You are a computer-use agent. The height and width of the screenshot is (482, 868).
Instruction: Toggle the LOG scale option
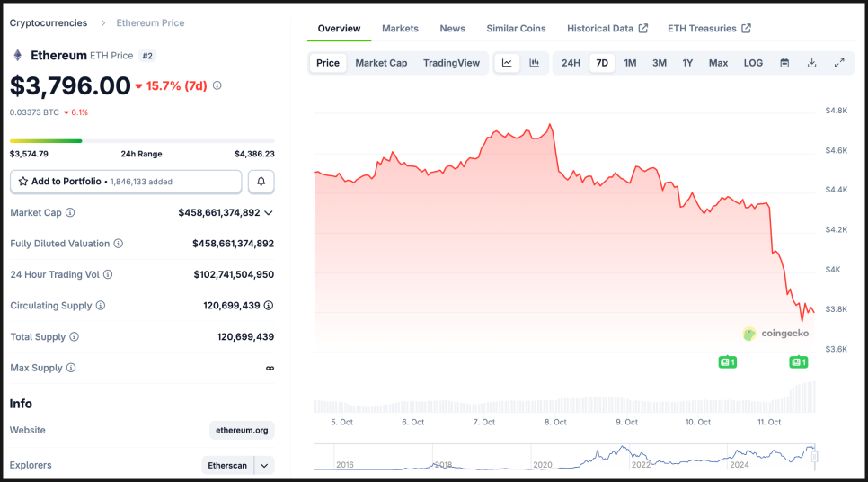click(x=753, y=63)
